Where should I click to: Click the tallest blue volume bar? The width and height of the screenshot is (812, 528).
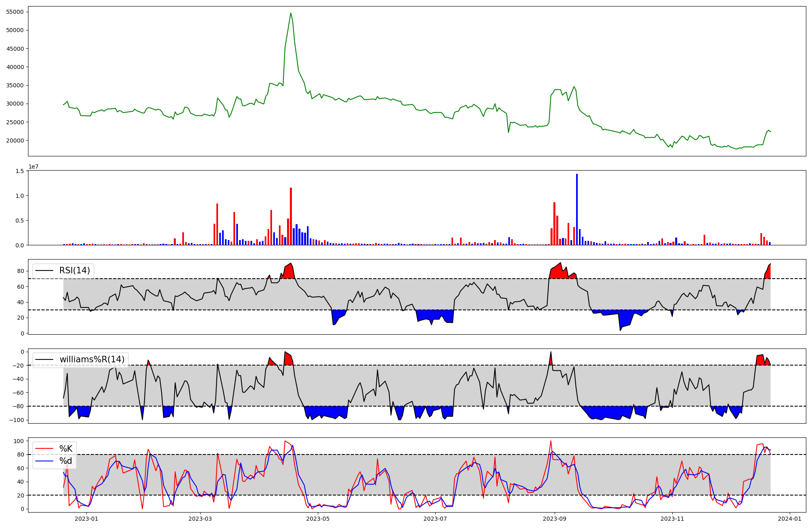pyautogui.click(x=577, y=209)
